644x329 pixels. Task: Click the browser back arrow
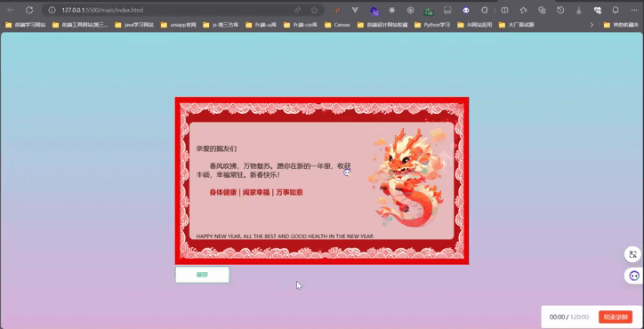point(11,10)
